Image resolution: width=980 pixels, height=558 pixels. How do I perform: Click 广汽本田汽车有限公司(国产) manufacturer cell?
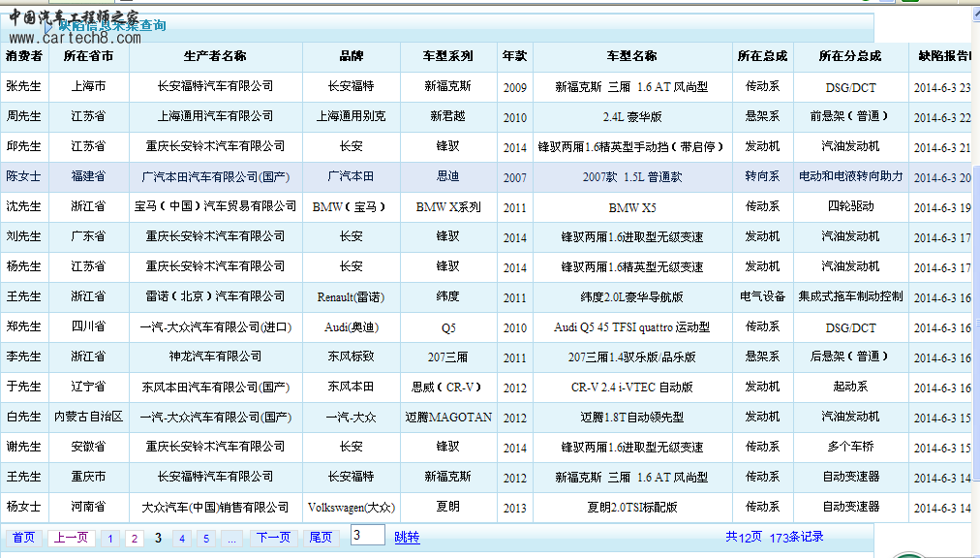[216, 177]
